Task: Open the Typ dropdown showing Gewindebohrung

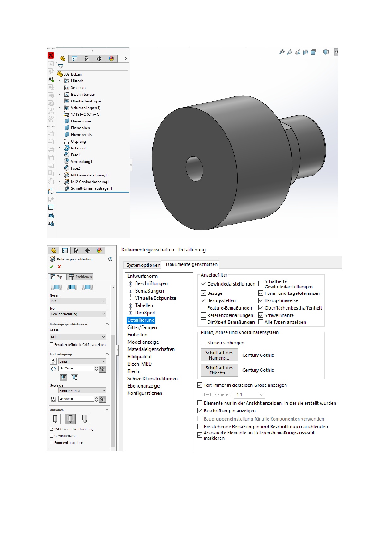Action: 78,314
